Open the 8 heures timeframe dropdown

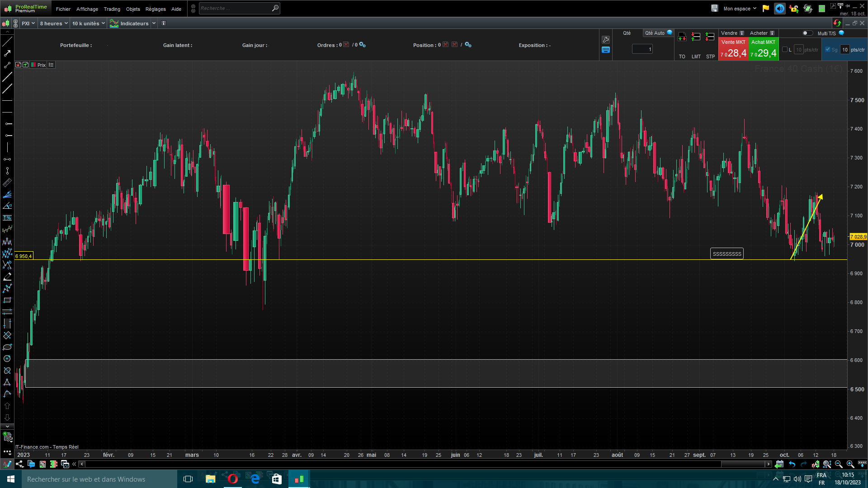[x=53, y=23]
